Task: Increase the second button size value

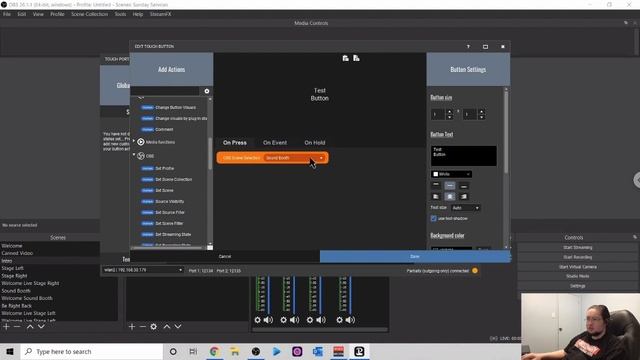Action: [482, 111]
